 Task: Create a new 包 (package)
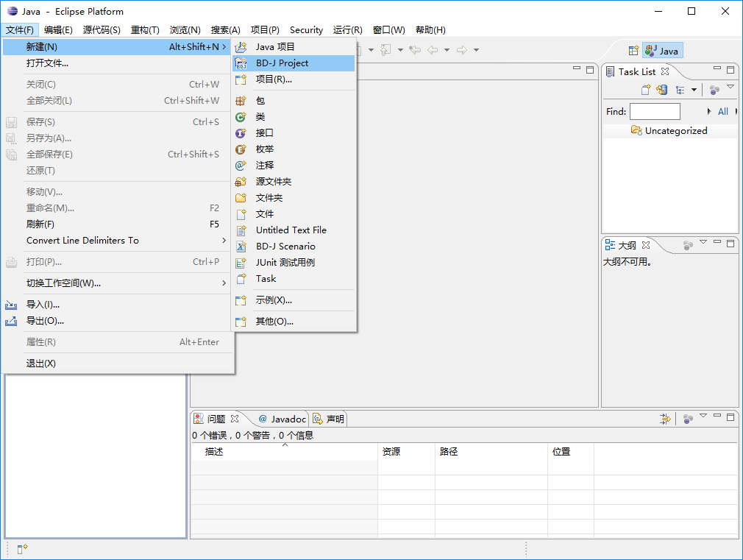[294, 101]
